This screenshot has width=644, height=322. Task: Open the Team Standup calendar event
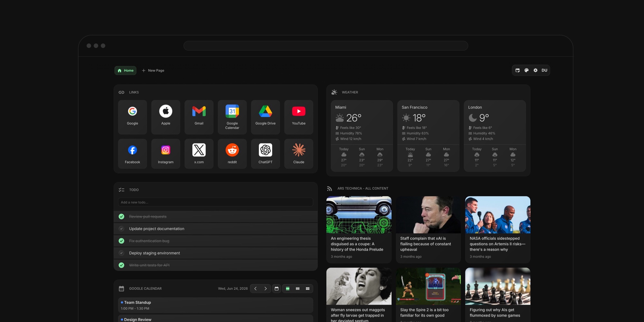pos(215,305)
